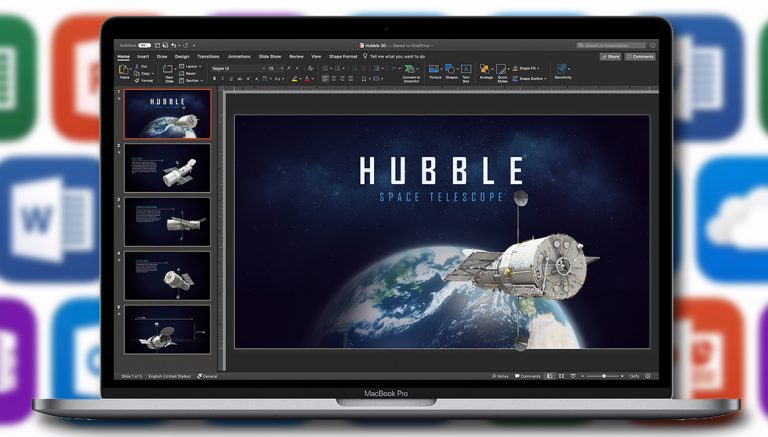Toggle Italic formatting
The height and width of the screenshot is (437, 768).
click(222, 78)
